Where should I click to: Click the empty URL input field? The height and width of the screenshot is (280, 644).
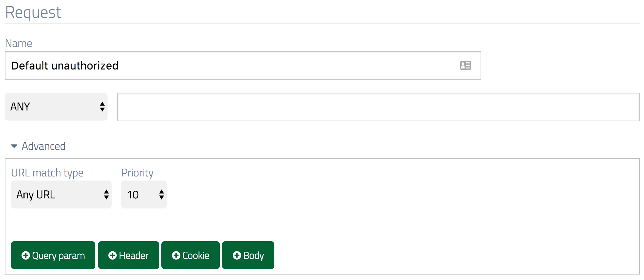pyautogui.click(x=379, y=107)
